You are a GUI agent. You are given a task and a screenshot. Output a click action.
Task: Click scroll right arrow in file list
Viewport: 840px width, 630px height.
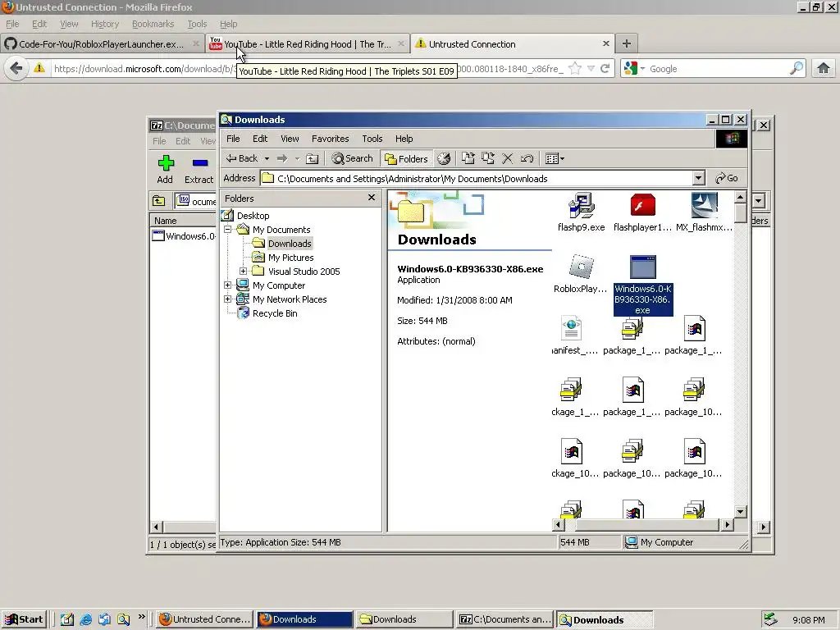727,525
